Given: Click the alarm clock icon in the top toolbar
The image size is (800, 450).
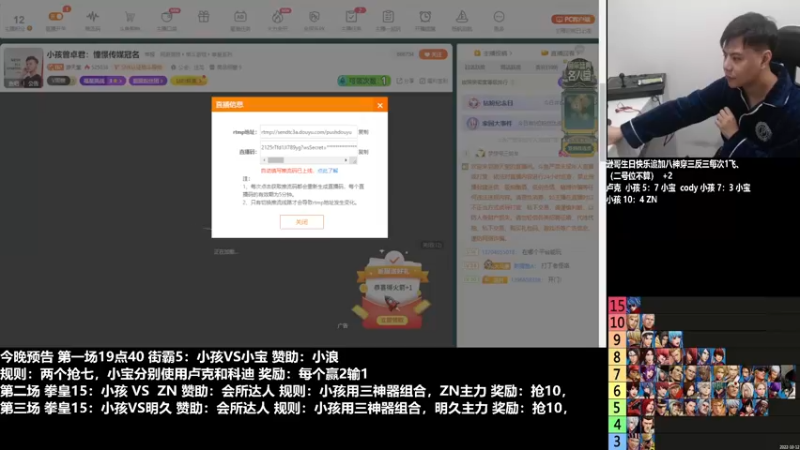Looking at the screenshot, I should tap(425, 17).
